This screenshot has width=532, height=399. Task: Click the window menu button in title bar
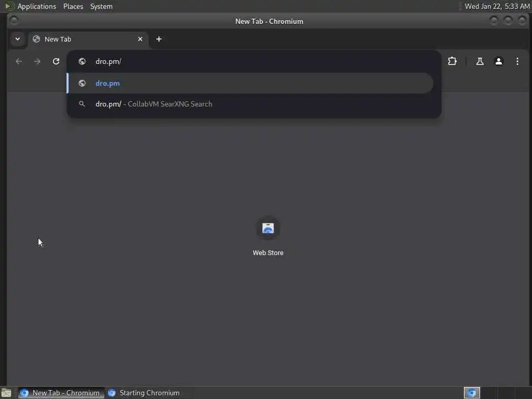[x=14, y=21]
